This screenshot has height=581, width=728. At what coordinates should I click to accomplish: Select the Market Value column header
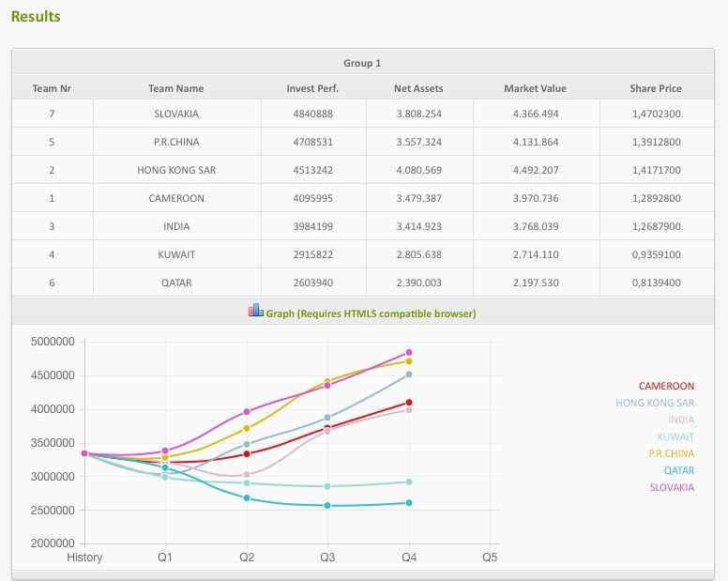tap(535, 88)
